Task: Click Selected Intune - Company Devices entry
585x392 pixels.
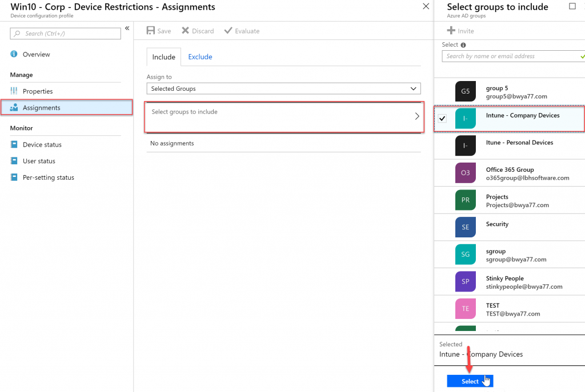Action: 481,354
